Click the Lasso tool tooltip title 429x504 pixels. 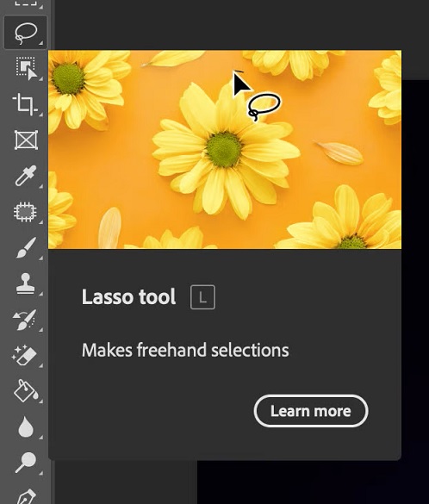[x=128, y=296]
